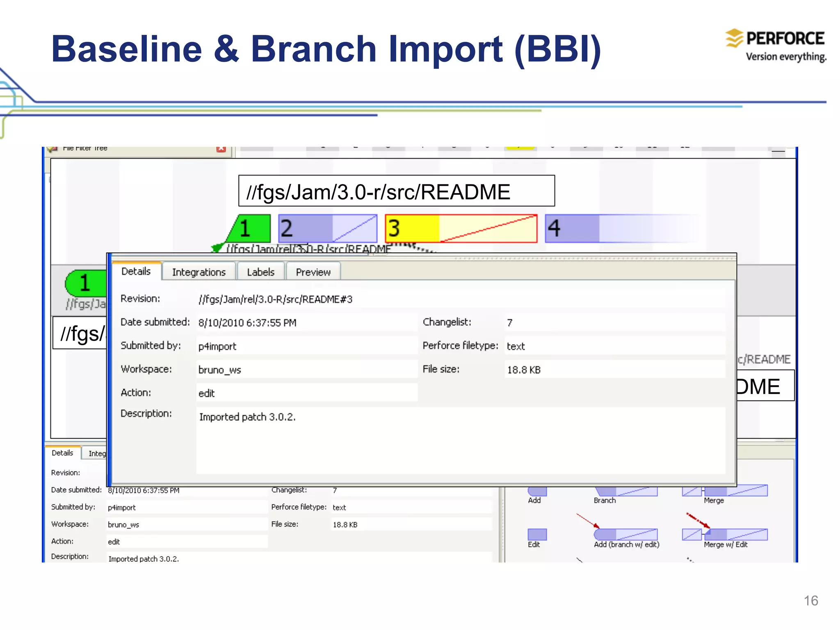Click background Perforce filetype field text
This screenshot has height=630, width=840.
point(411,507)
